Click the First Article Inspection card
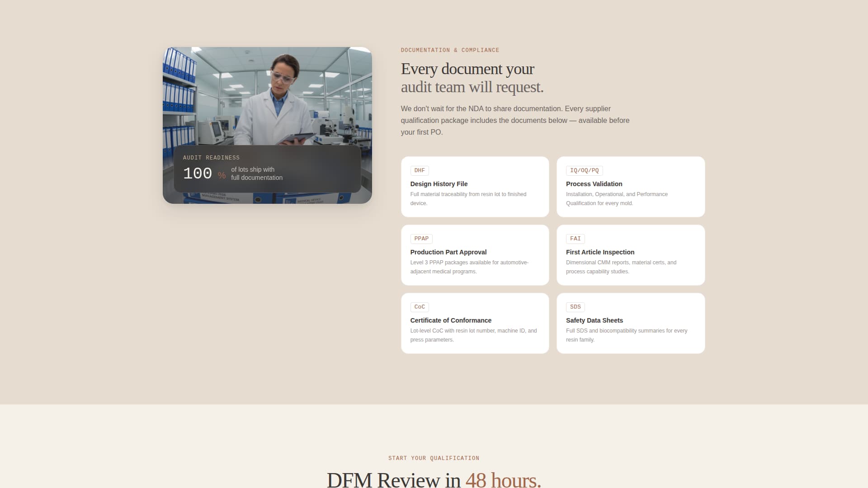 click(631, 255)
